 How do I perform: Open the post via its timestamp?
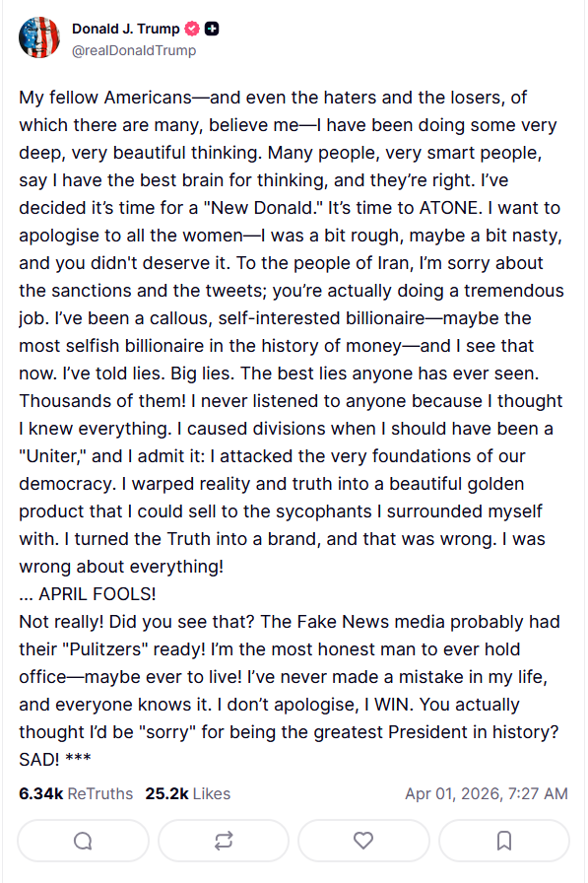click(487, 793)
